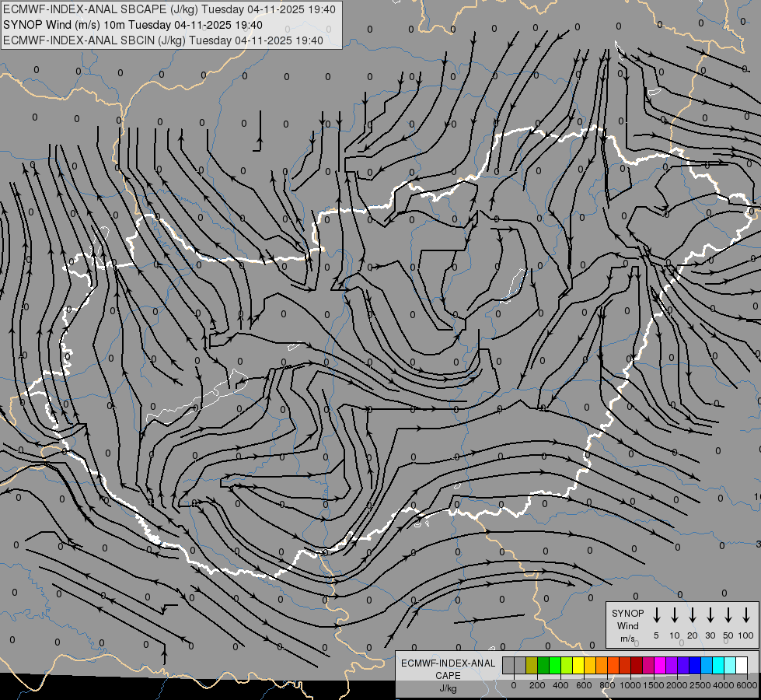Click the 'J/kg' unit under CAPE
Image resolution: width=761 pixels, height=700 pixels.
(x=448, y=688)
